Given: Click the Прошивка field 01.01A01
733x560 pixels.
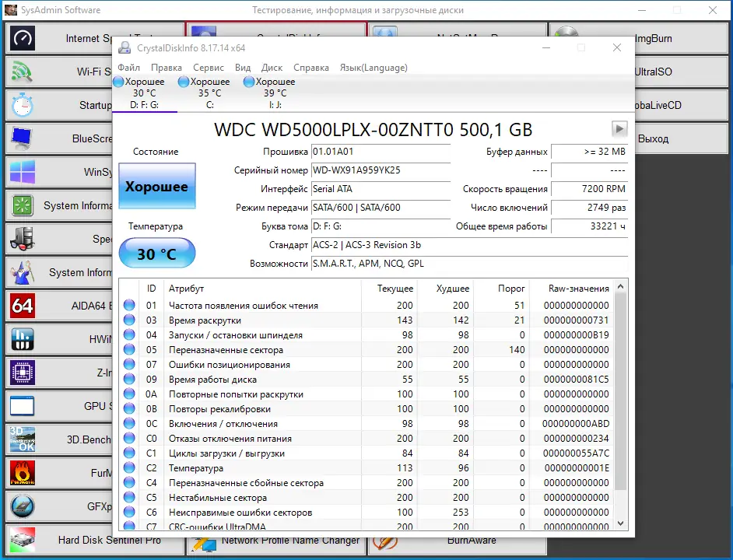Looking at the screenshot, I should pos(381,152).
